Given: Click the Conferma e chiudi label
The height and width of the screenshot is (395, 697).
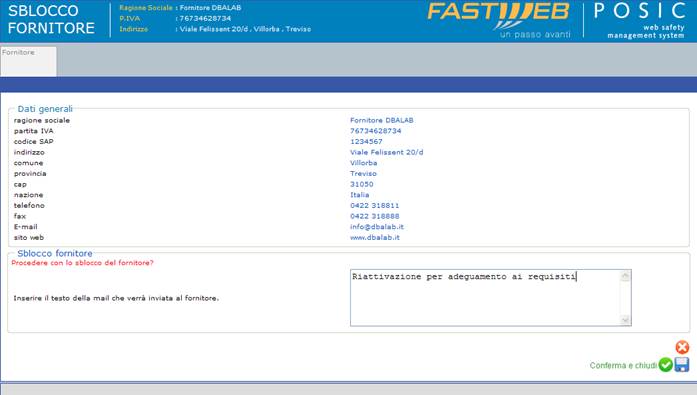Looking at the screenshot, I should click(x=623, y=365).
